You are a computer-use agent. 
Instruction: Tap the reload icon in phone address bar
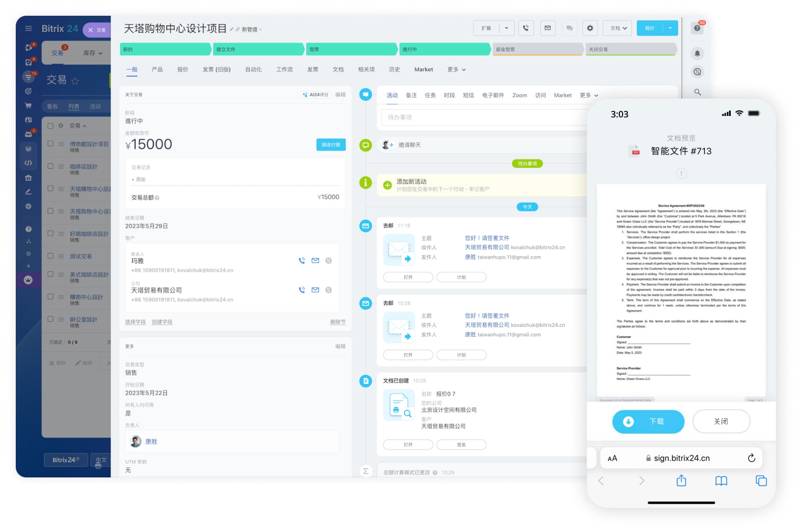point(751,458)
